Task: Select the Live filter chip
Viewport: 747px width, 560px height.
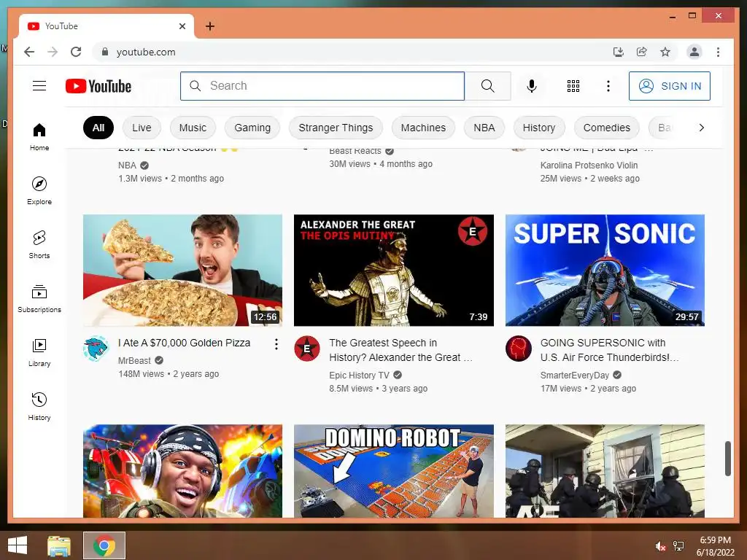Action: pos(142,128)
